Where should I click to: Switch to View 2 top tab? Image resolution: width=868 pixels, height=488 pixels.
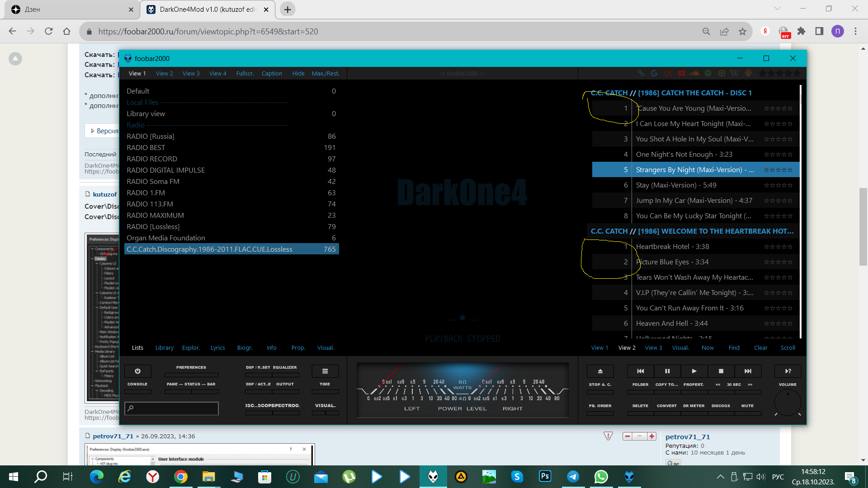[x=164, y=73]
